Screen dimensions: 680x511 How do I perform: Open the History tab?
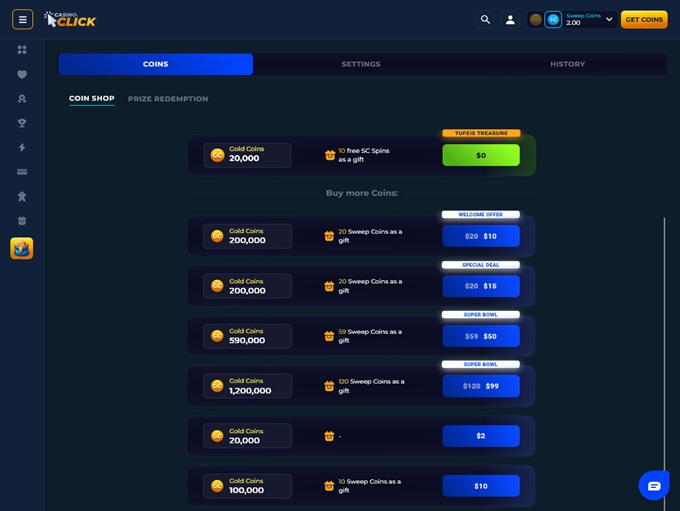[x=567, y=64]
